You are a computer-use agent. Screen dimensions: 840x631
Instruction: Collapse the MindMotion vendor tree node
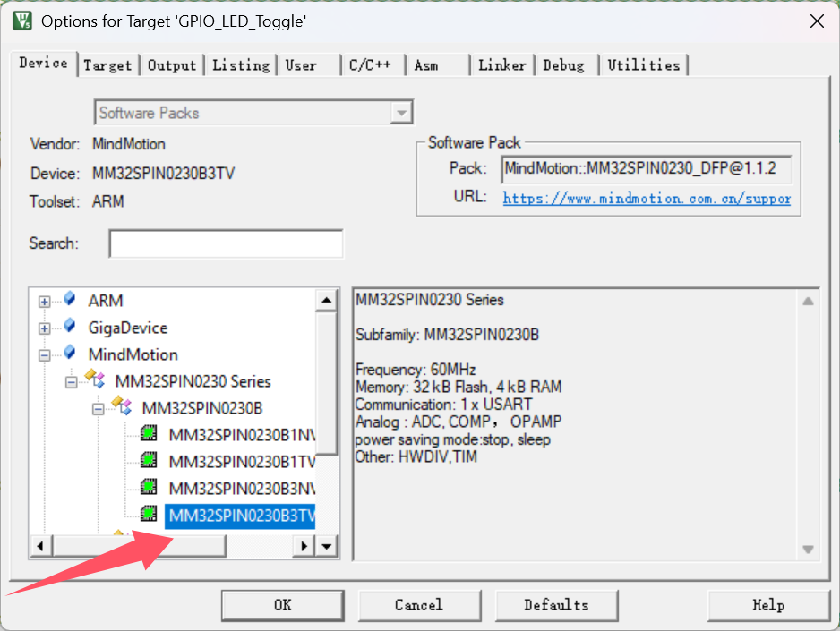tap(45, 355)
